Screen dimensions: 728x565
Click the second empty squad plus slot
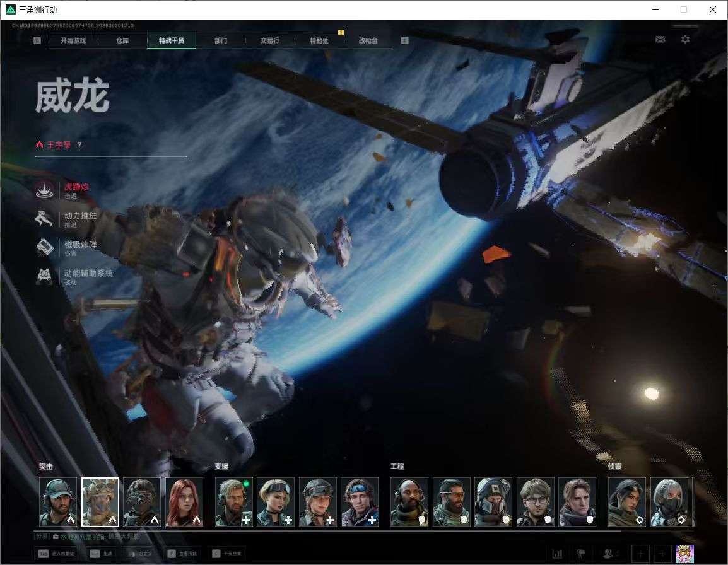(662, 554)
